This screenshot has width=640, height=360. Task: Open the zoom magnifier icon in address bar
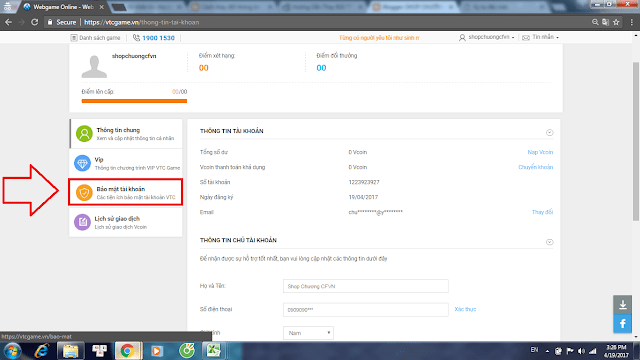coord(595,22)
